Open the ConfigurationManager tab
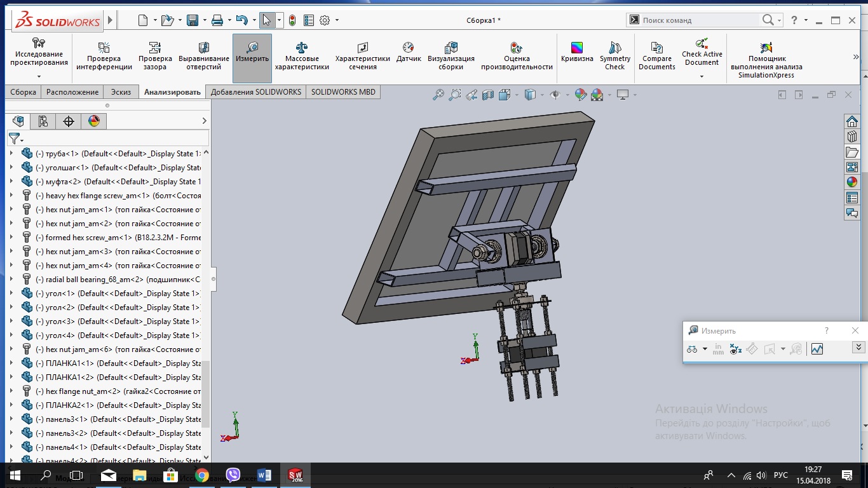The width and height of the screenshot is (868, 488). point(43,121)
